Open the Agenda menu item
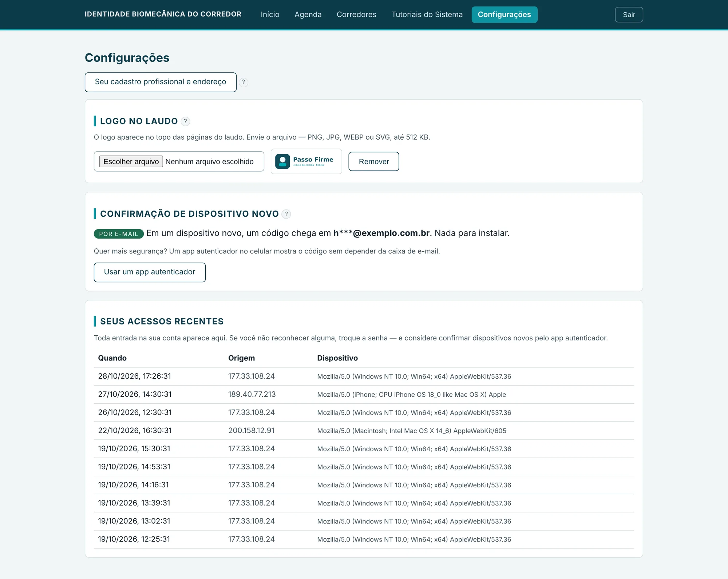The height and width of the screenshot is (579, 728). (308, 15)
